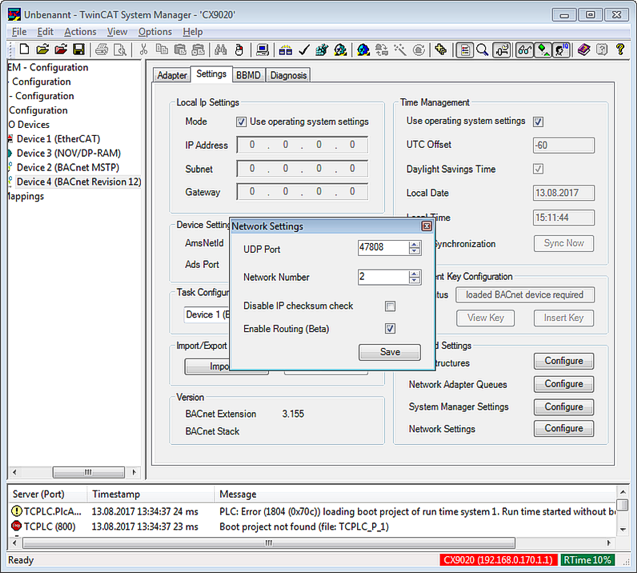637x573 pixels.
Task: Click Configure beside System Manager Settings
Action: click(563, 407)
